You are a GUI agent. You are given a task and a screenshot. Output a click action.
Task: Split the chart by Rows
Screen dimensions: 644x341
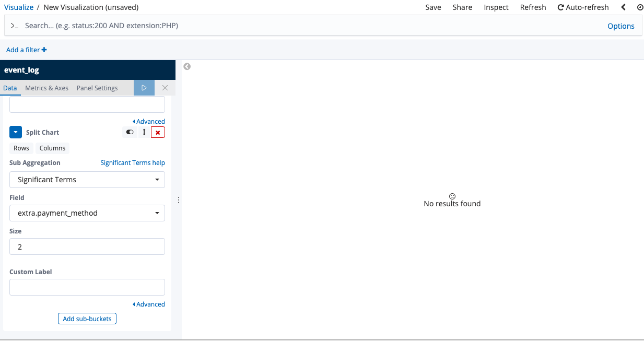pos(21,148)
